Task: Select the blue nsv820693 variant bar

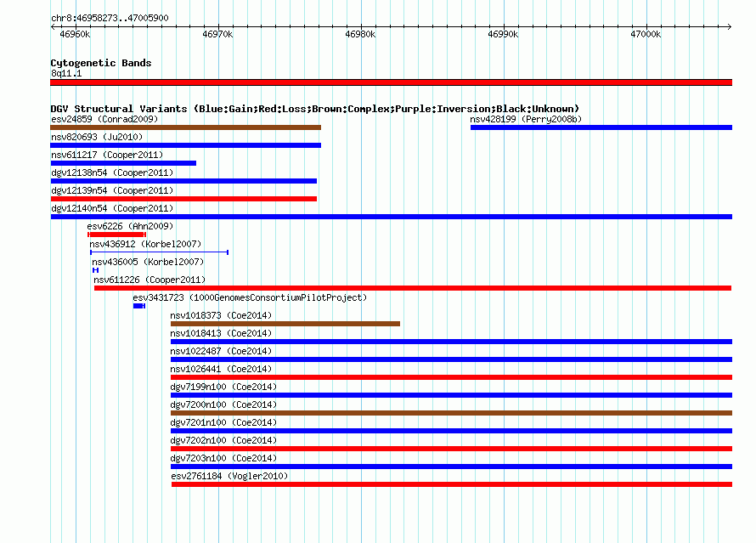Action: (x=186, y=145)
